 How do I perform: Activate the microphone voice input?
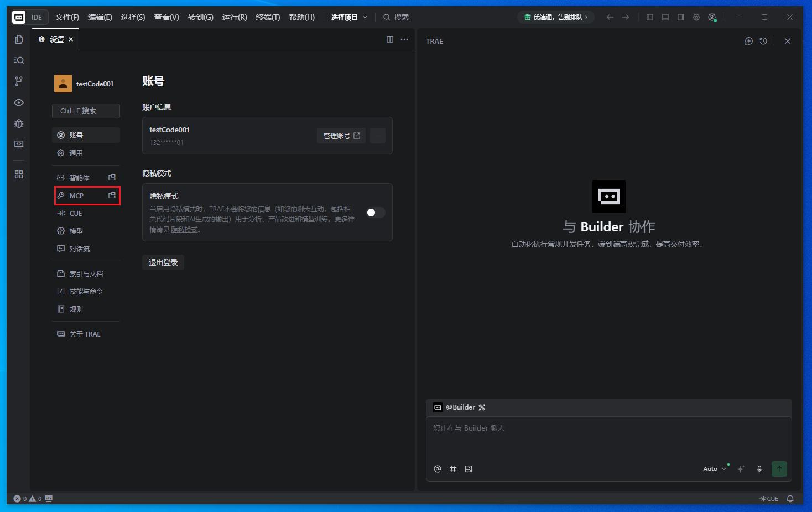[x=759, y=469]
